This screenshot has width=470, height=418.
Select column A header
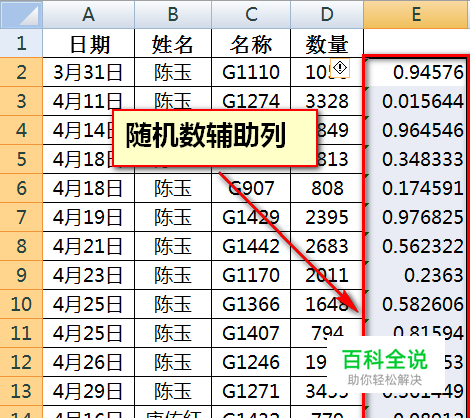point(89,14)
